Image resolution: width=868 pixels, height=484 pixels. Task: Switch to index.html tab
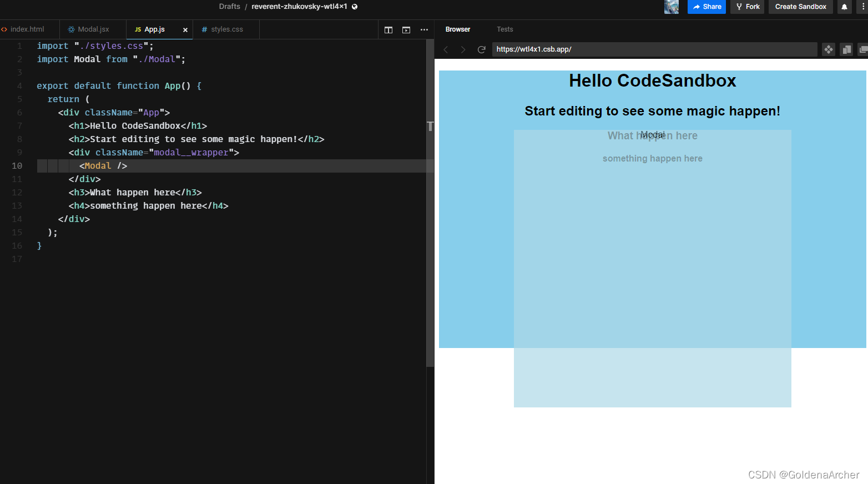27,29
